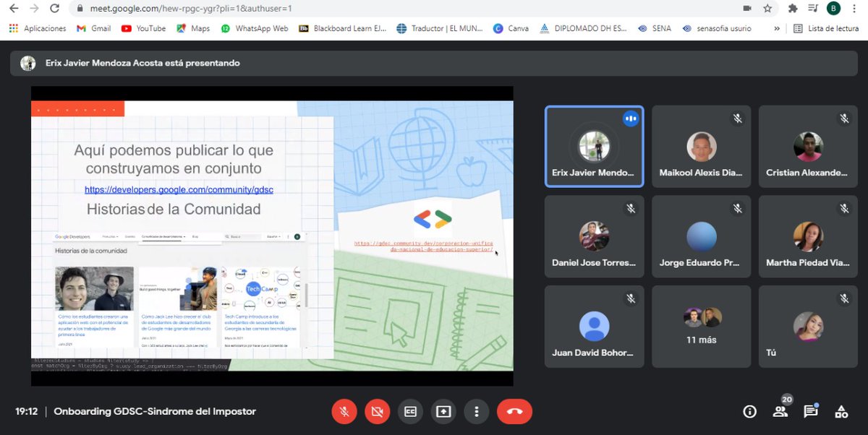Click camera permission icon in address bar
Image resolution: width=868 pixels, height=435 pixels.
(747, 9)
